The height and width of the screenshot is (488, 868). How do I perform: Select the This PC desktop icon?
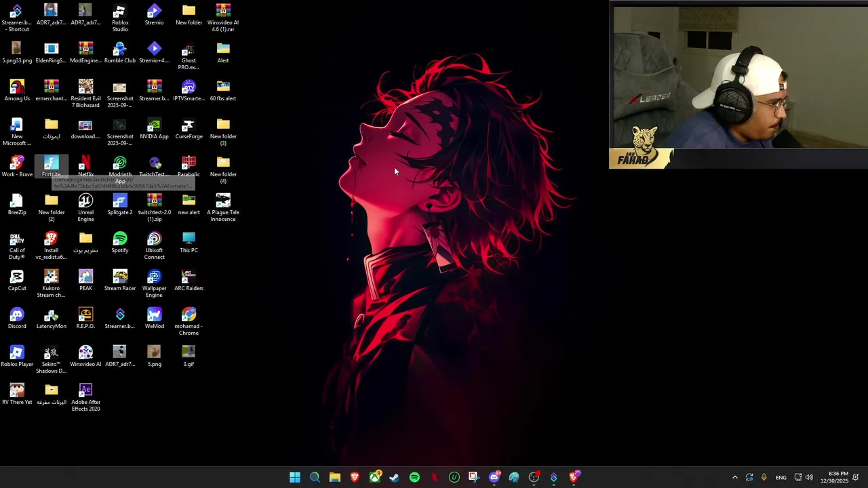tap(189, 243)
